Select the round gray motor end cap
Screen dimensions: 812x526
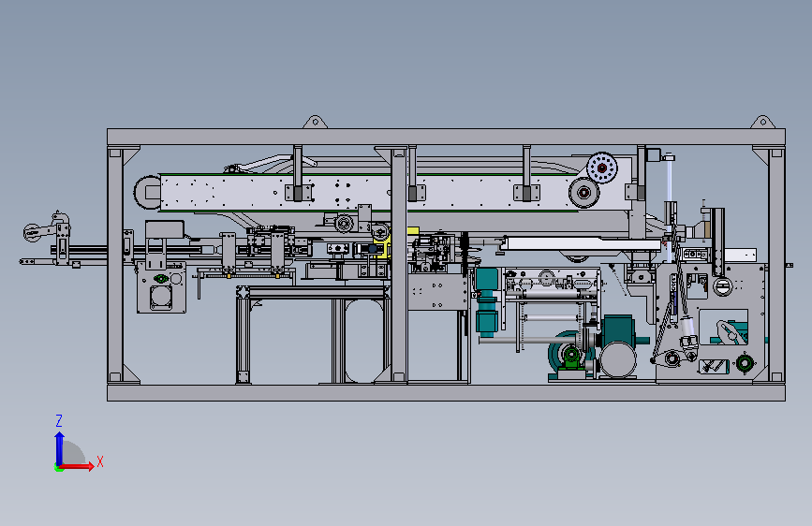(619, 358)
